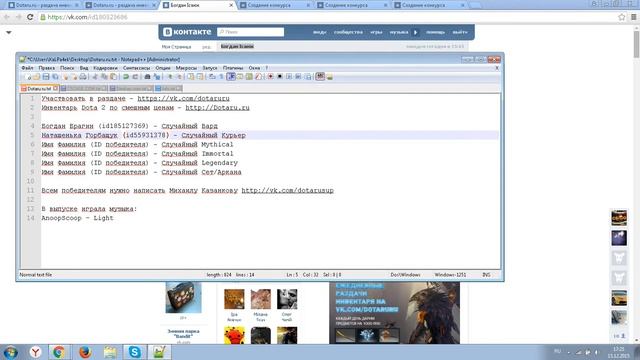
Task: Switch to the first Dotaru.ru browser tab
Action: [43, 5]
